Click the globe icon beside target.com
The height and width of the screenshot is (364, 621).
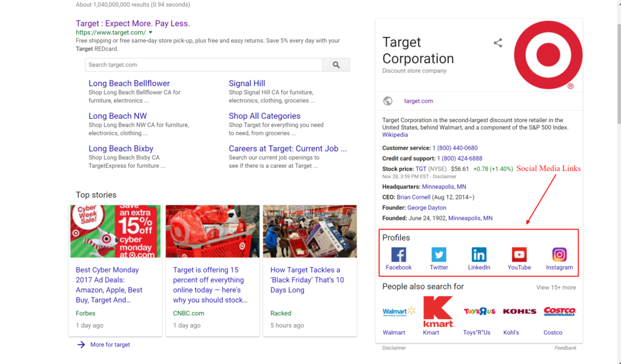click(388, 101)
